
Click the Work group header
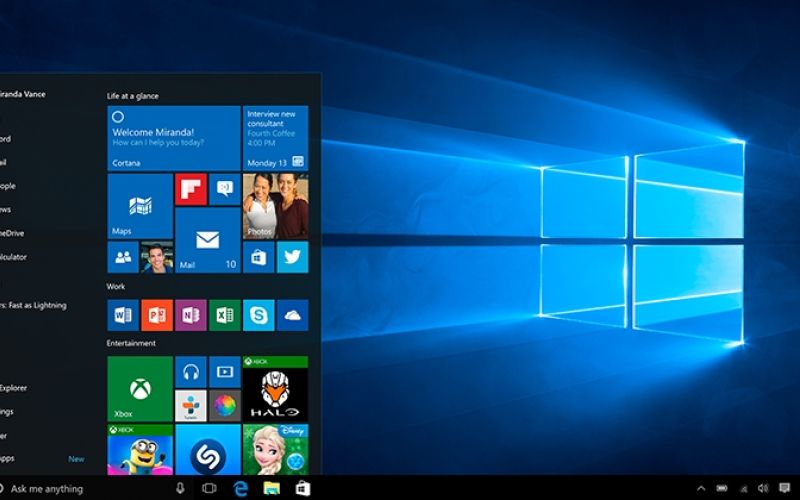(x=116, y=286)
